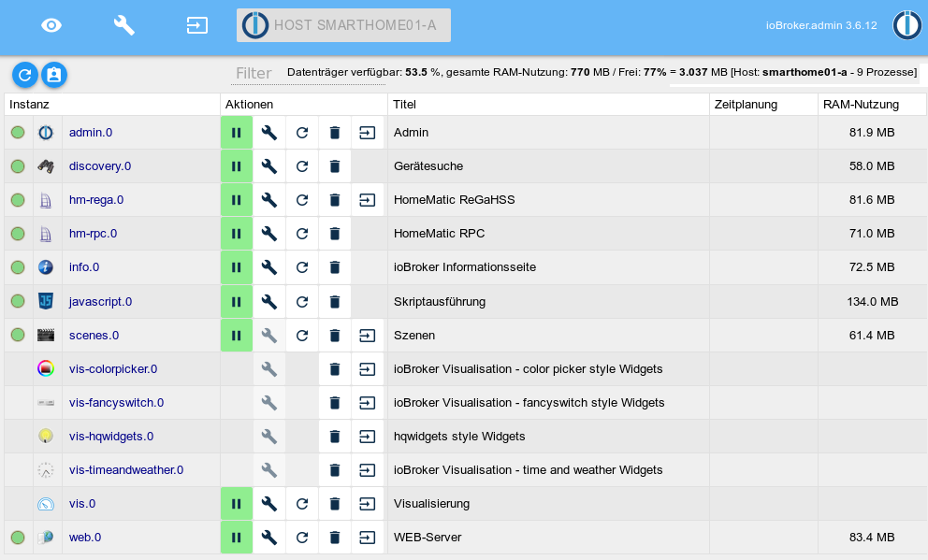This screenshot has width=928, height=560.
Task: Open vis.0 configuration wrench
Action: coord(269,504)
